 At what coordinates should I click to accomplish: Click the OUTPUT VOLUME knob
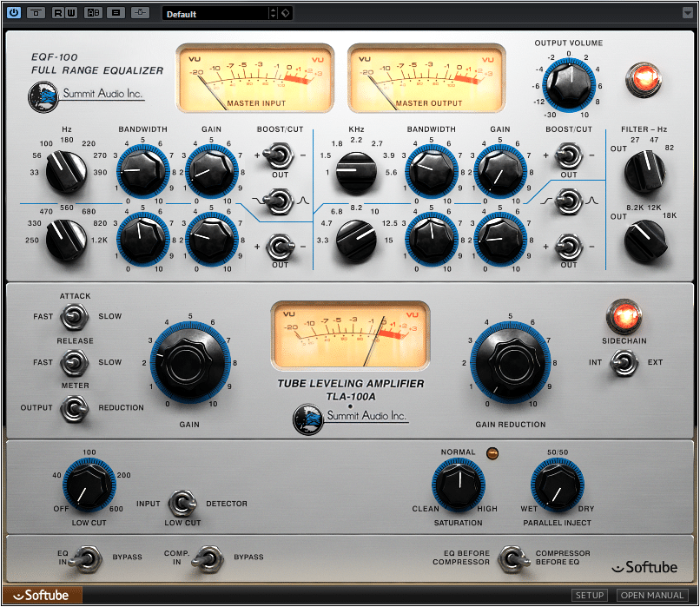pyautogui.click(x=568, y=84)
